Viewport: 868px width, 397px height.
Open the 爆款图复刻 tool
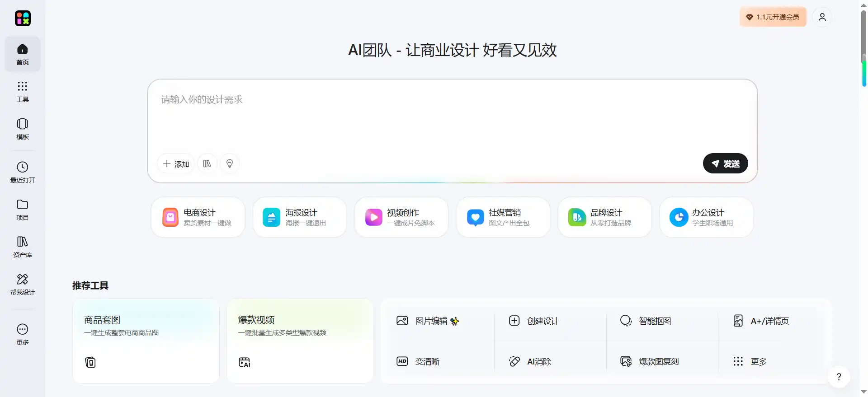click(x=650, y=361)
